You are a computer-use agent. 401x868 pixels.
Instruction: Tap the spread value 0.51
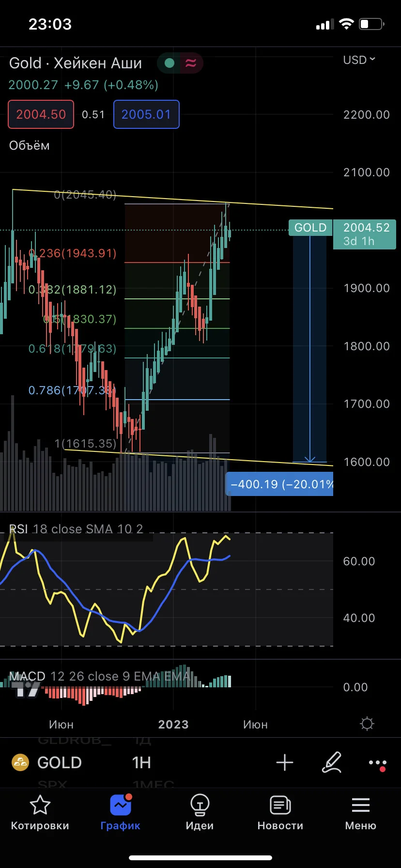(93, 114)
